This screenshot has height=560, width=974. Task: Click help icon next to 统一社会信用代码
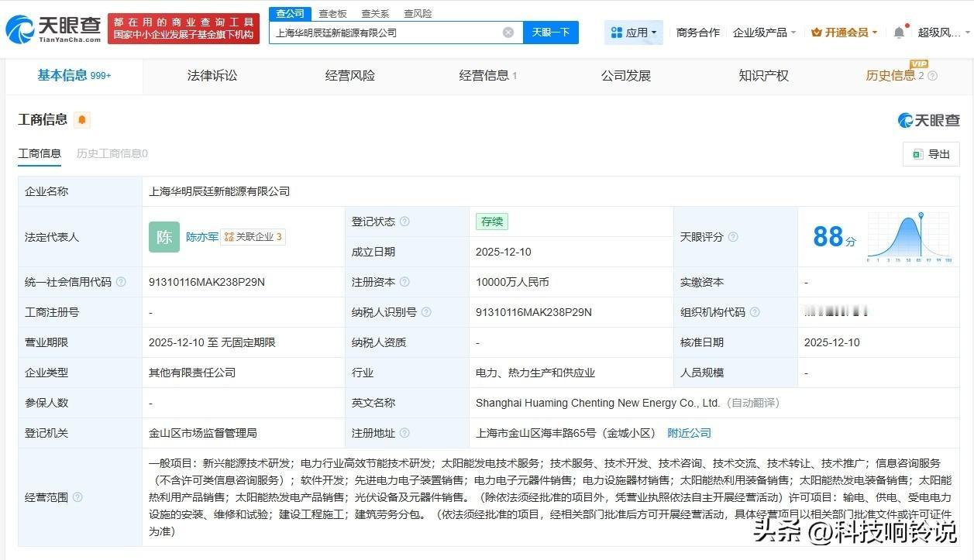(x=121, y=282)
